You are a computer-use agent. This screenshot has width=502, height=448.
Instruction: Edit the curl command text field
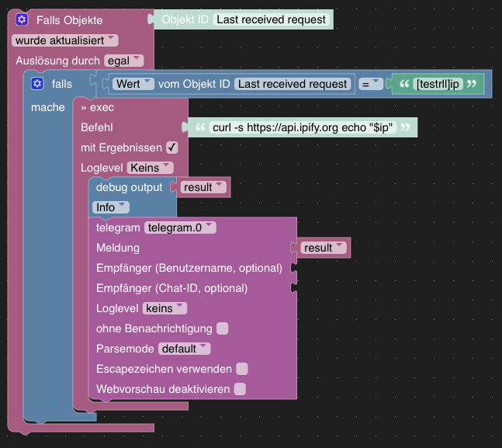303,127
